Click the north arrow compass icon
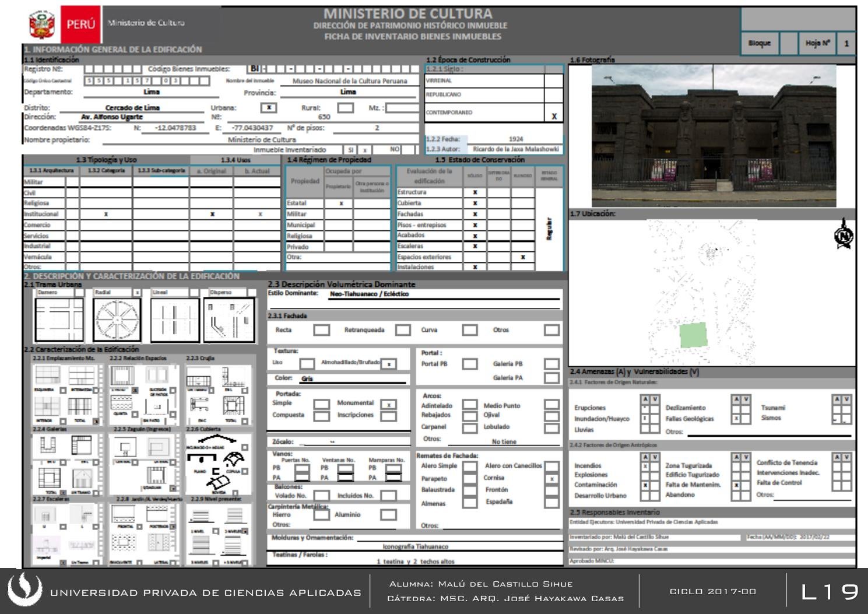The image size is (868, 614). point(844,236)
